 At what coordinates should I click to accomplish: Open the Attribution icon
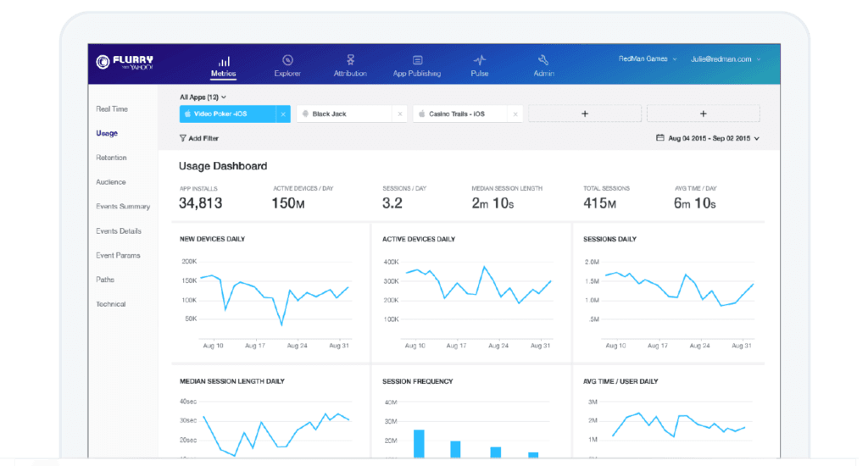(x=350, y=60)
